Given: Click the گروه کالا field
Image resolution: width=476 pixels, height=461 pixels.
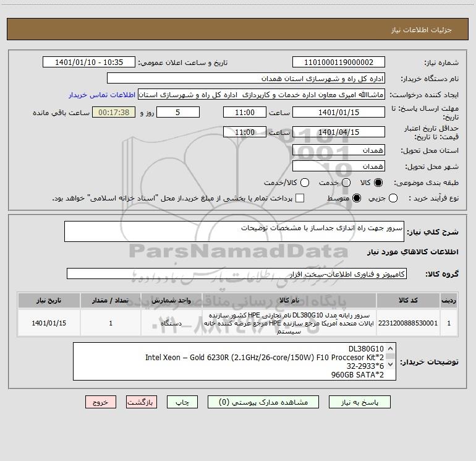Looking at the screenshot, I should tap(237, 274).
